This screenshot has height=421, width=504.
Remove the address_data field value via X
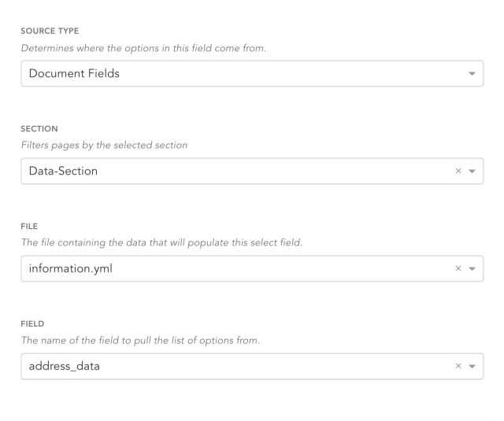click(458, 366)
